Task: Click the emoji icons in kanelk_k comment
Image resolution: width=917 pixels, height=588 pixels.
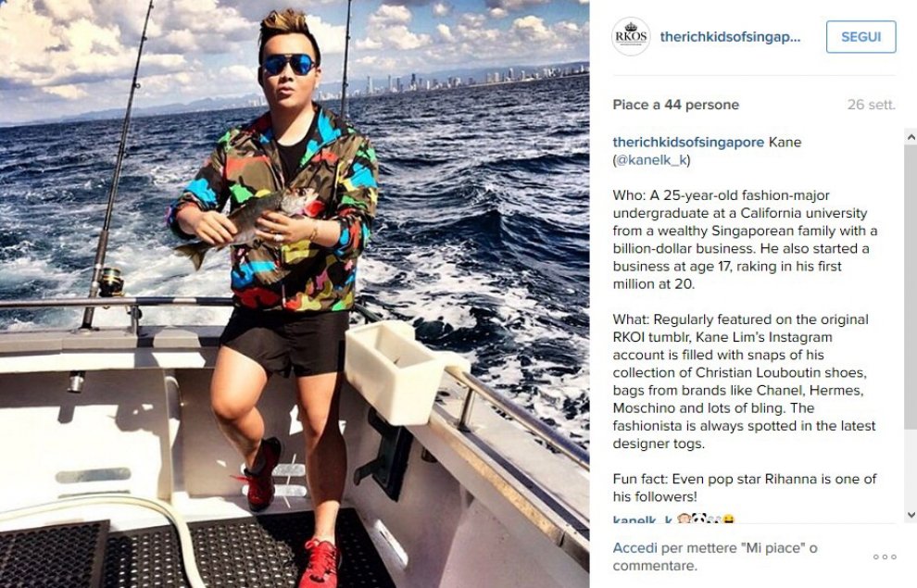Action: pos(705,519)
